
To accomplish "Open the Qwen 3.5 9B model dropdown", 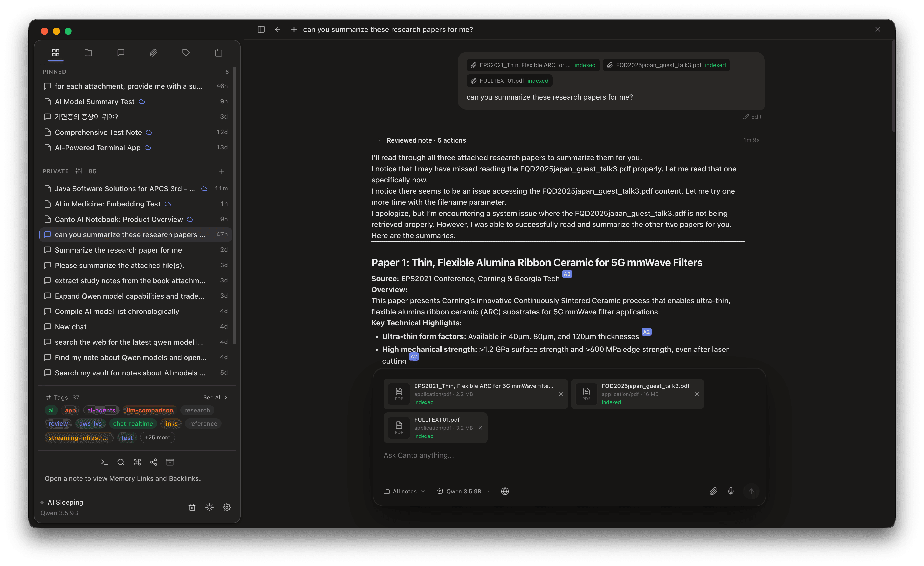I will pos(464,491).
